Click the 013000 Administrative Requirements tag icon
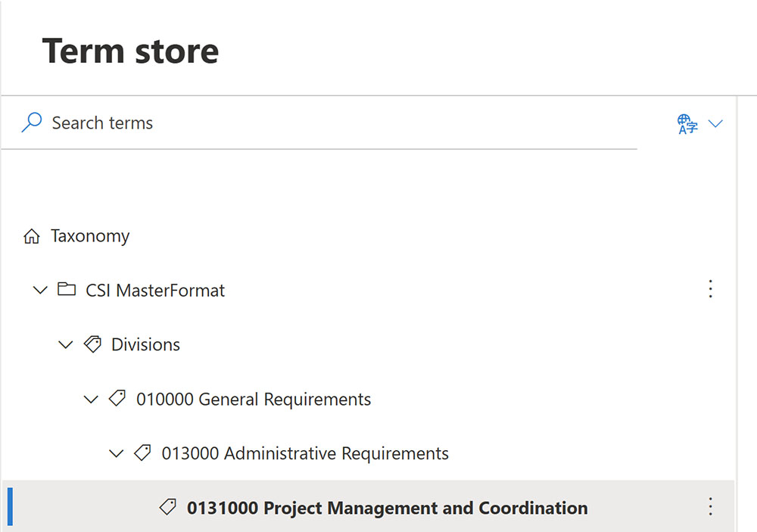Image resolution: width=757 pixels, height=532 pixels. click(142, 453)
